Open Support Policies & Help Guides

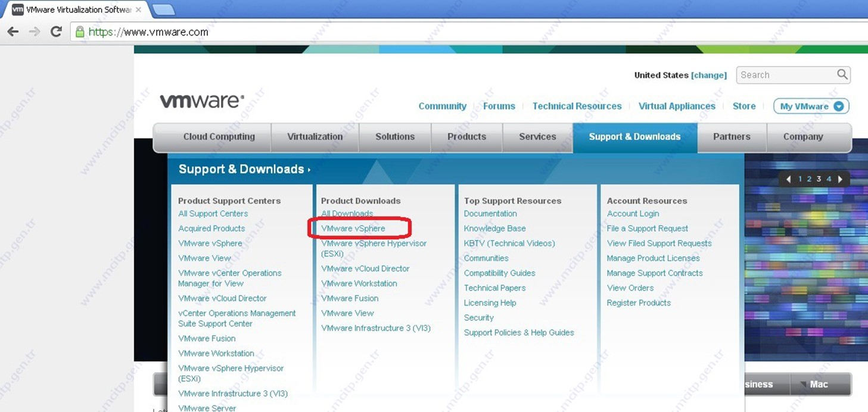pos(519,333)
